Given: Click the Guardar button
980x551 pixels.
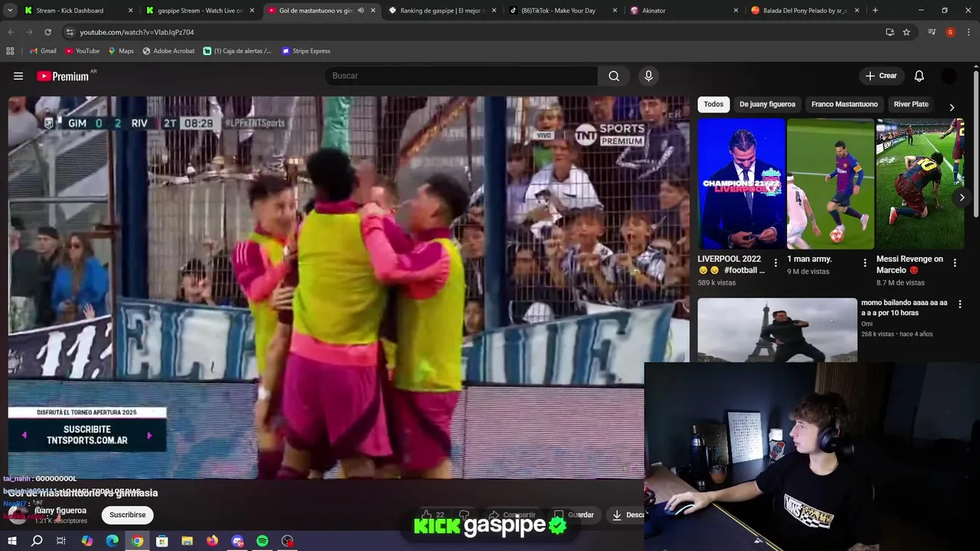Looking at the screenshot, I should pos(573,515).
